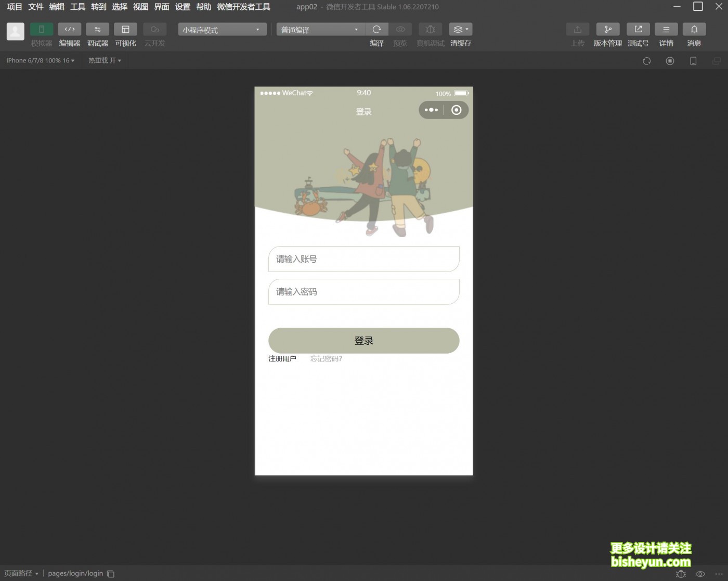728x581 pixels.
Task: Open the mini program mode dropdown
Action: (x=222, y=30)
